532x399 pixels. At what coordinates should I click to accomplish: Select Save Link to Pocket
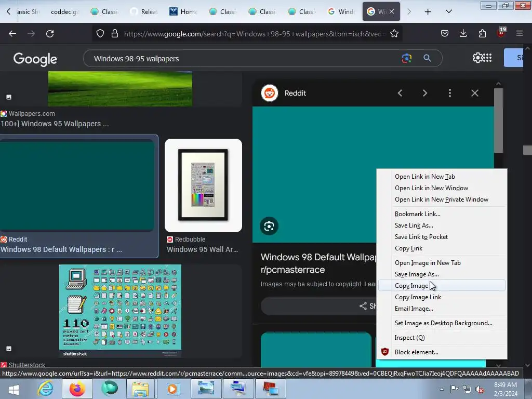click(442, 237)
